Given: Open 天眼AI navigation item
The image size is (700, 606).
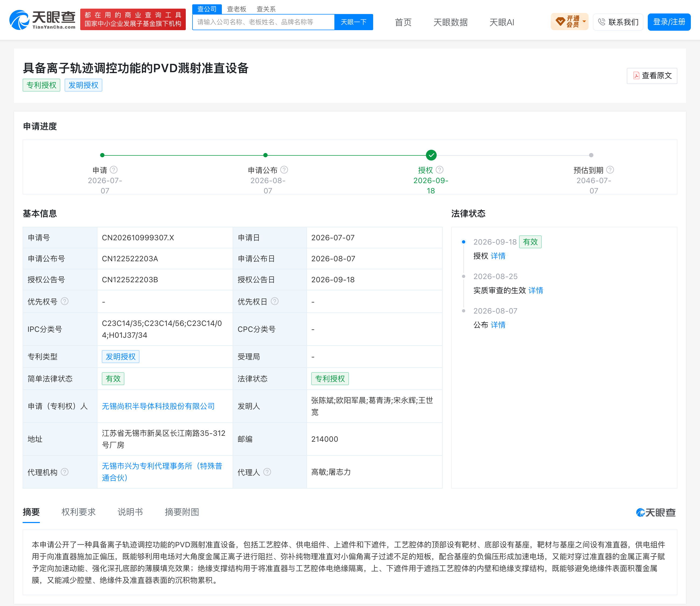Looking at the screenshot, I should click(502, 22).
